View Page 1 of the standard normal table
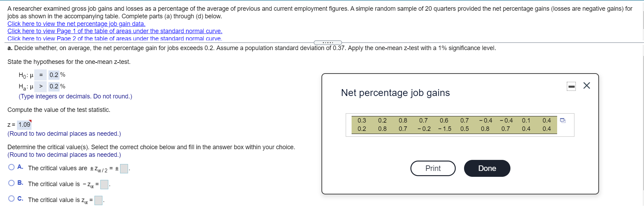 [x=115, y=31]
